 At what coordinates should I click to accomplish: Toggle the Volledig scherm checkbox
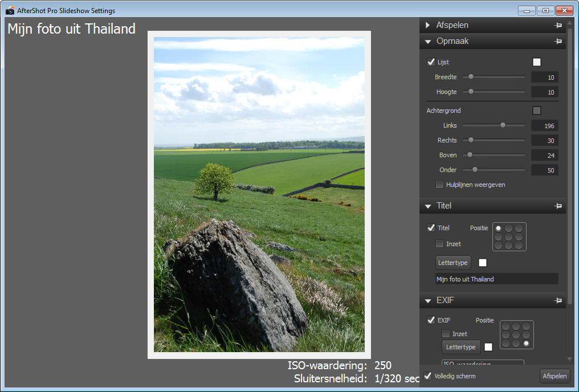tap(428, 376)
